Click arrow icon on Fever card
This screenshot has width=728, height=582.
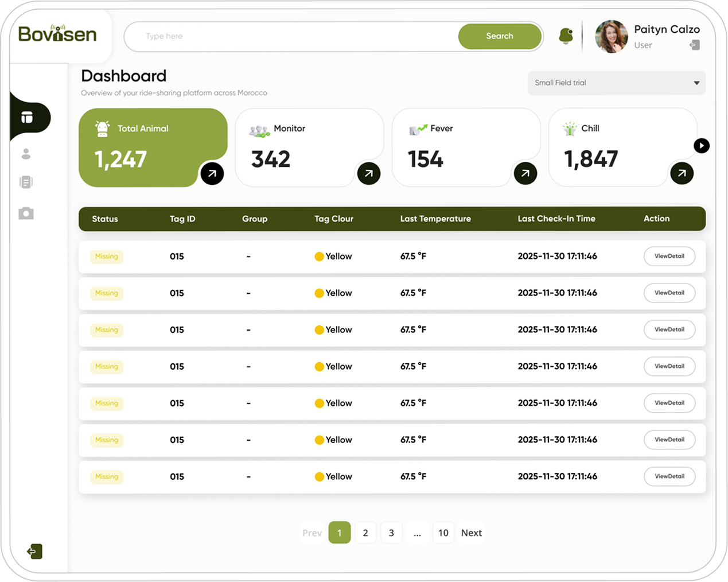coord(525,173)
